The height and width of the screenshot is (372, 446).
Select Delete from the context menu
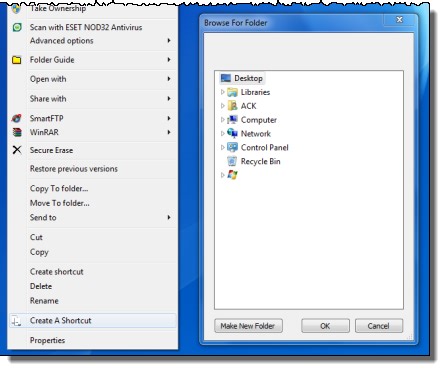[41, 286]
